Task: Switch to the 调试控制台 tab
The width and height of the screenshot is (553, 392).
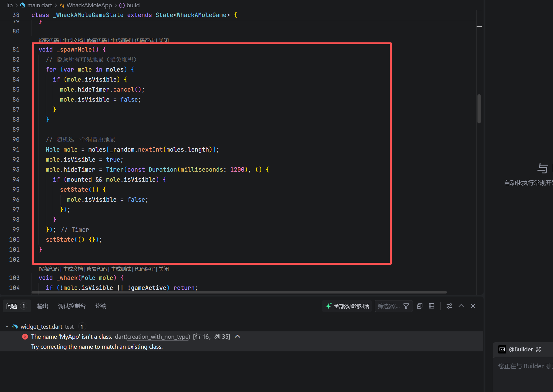Action: [x=72, y=306]
